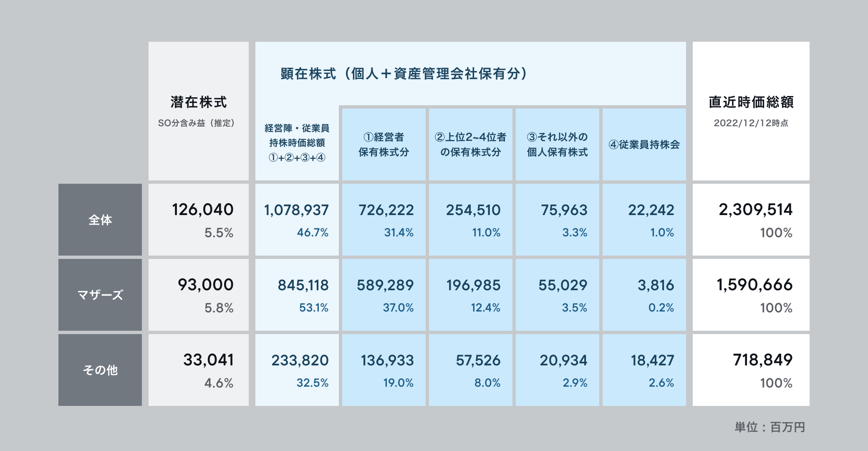Click the ①経営者保有株式分 header

[x=384, y=144]
